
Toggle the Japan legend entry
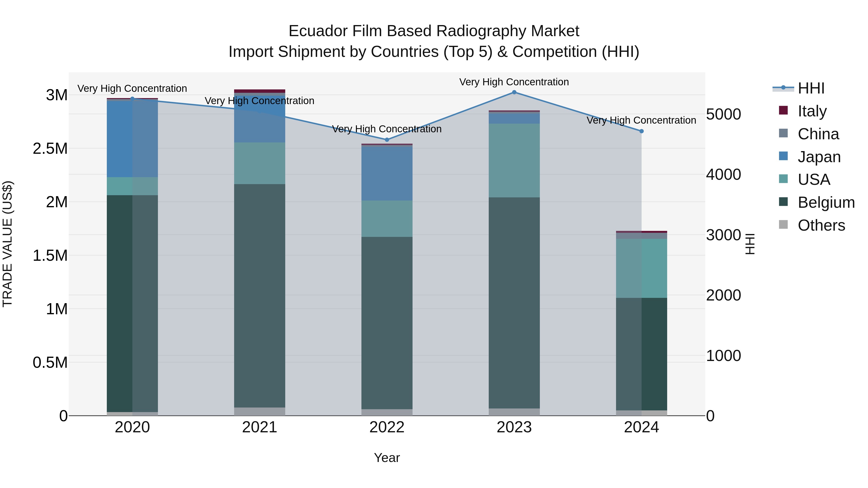click(x=810, y=157)
